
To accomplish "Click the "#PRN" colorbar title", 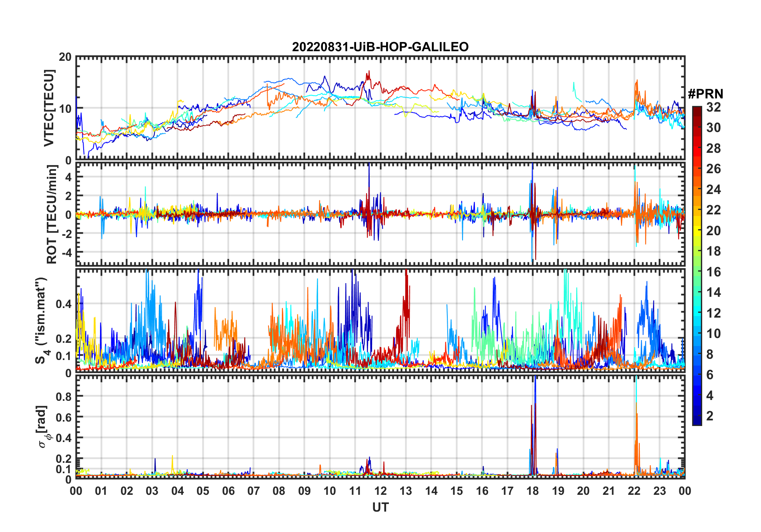I will [705, 94].
